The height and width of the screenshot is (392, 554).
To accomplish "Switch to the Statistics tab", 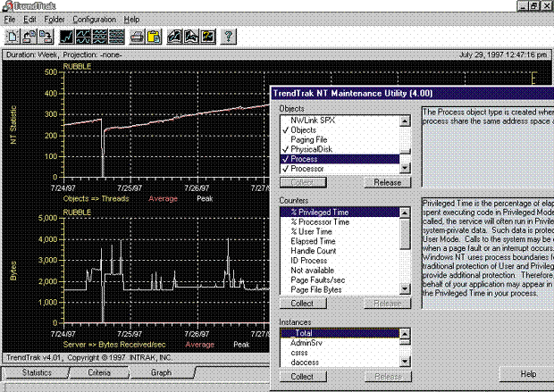I will (37, 372).
